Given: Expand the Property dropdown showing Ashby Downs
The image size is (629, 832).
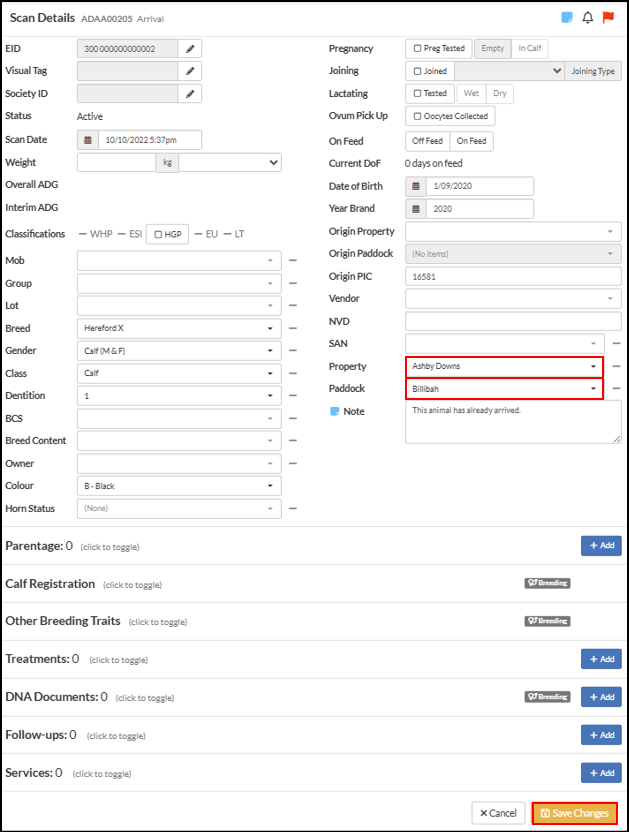Looking at the screenshot, I should 504,367.
